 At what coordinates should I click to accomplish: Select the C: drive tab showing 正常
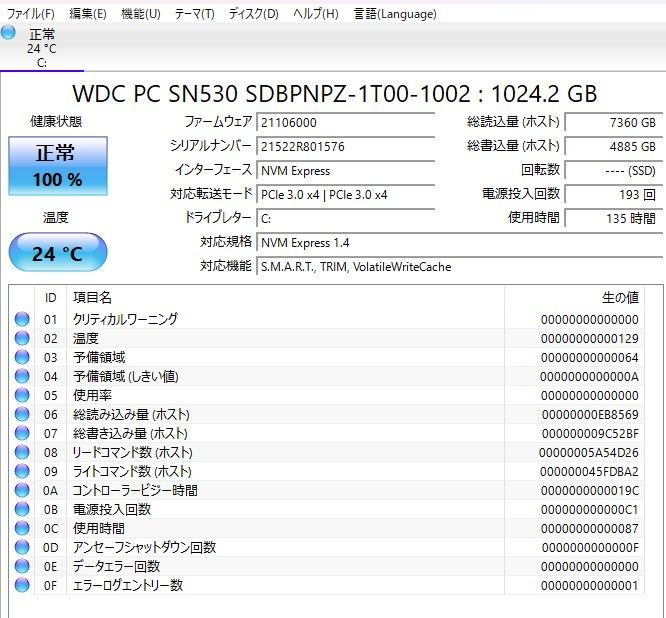click(x=41, y=47)
